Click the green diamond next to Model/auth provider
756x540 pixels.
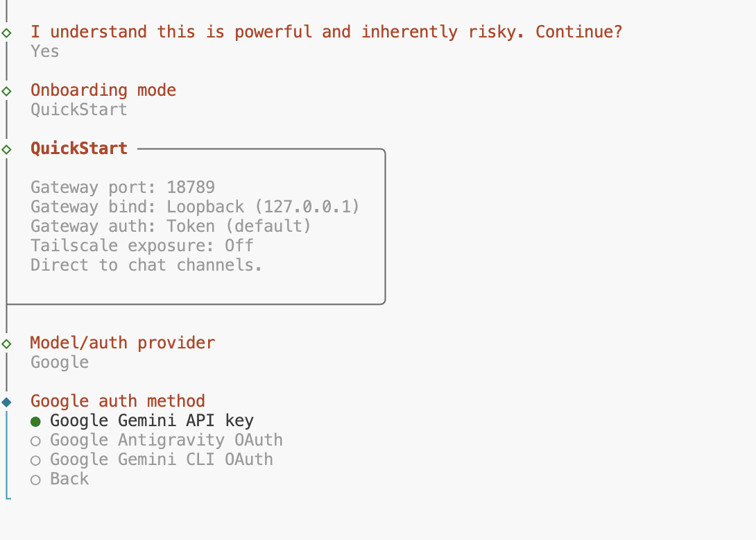[x=6, y=344]
